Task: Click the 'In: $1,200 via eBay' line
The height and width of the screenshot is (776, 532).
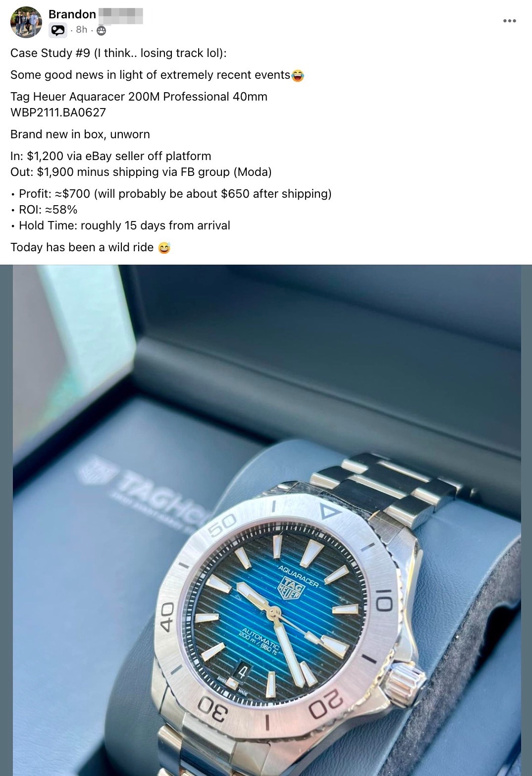Action: [110, 156]
